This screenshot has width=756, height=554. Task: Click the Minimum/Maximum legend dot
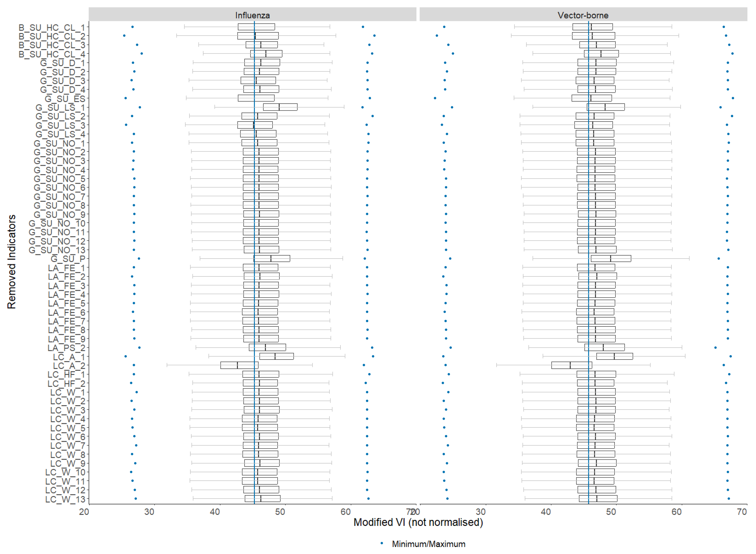click(x=382, y=543)
